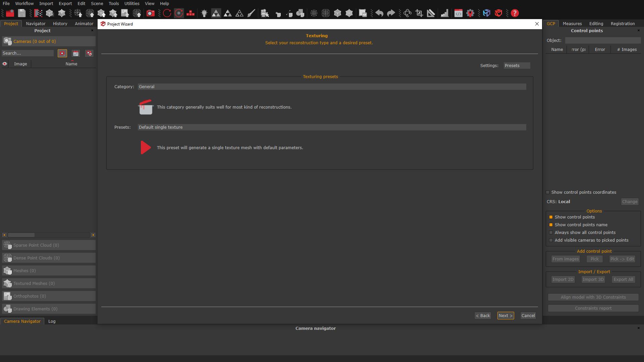Activate the crop reconstruction region tool
The image size is (644, 362).
[x=419, y=13]
